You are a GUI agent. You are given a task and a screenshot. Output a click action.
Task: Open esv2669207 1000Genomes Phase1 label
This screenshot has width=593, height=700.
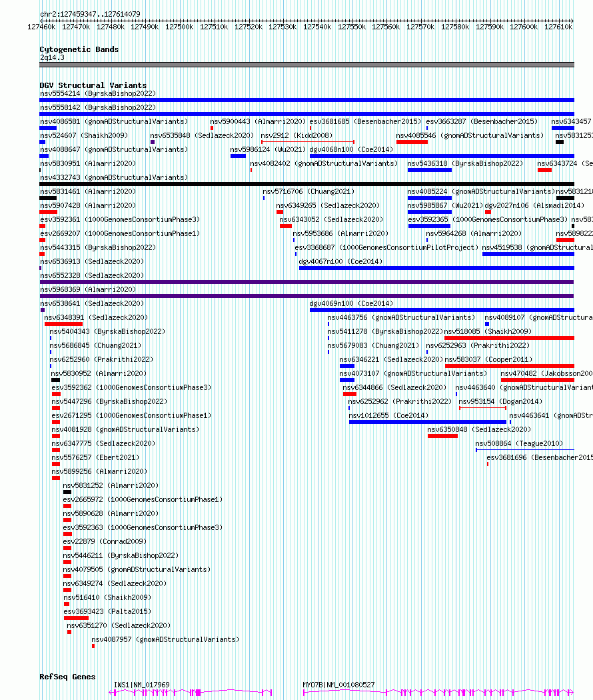[120, 233]
